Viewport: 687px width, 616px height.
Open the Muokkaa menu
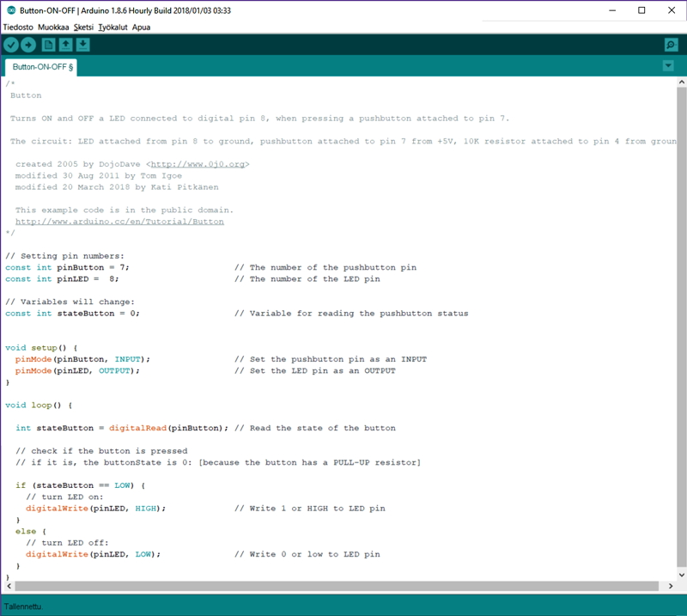coord(53,27)
